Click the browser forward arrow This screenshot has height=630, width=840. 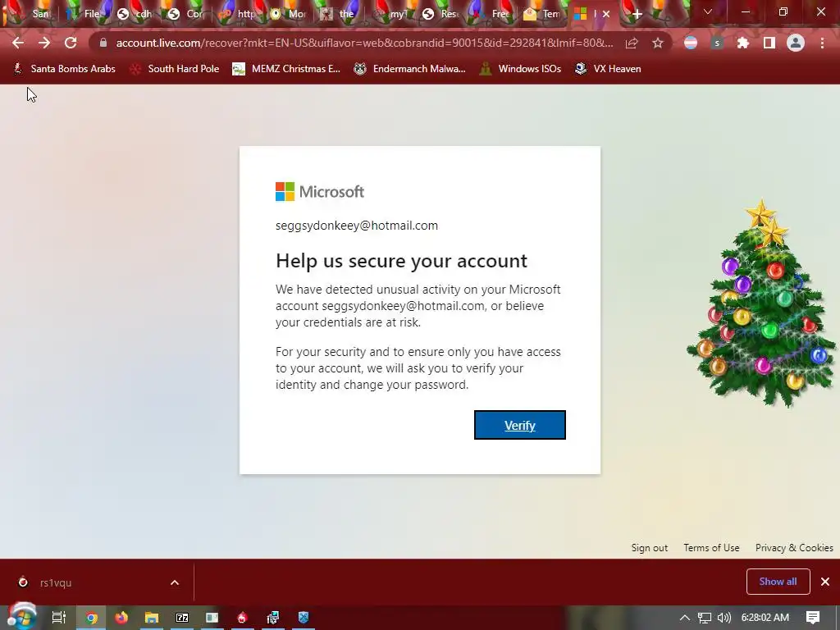tap(44, 43)
